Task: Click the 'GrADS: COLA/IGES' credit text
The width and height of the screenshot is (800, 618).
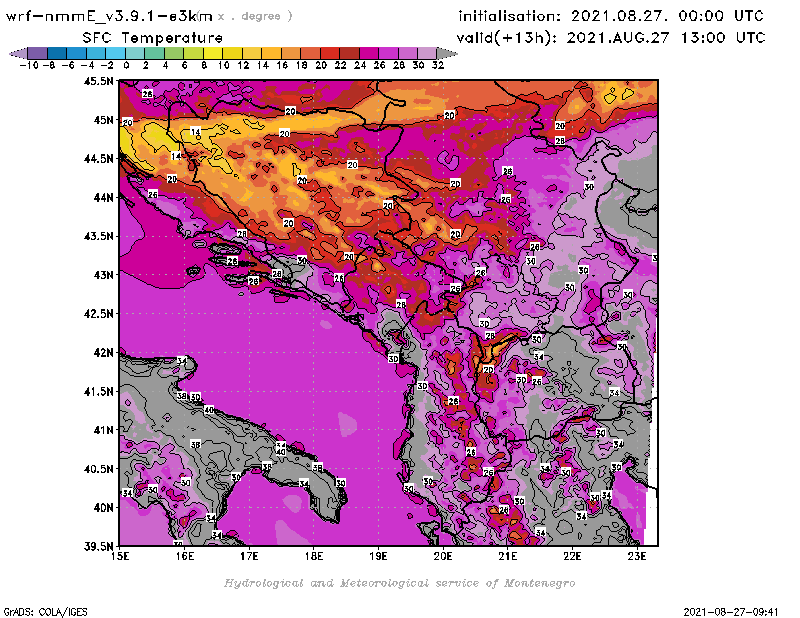Action: pyautogui.click(x=45, y=612)
